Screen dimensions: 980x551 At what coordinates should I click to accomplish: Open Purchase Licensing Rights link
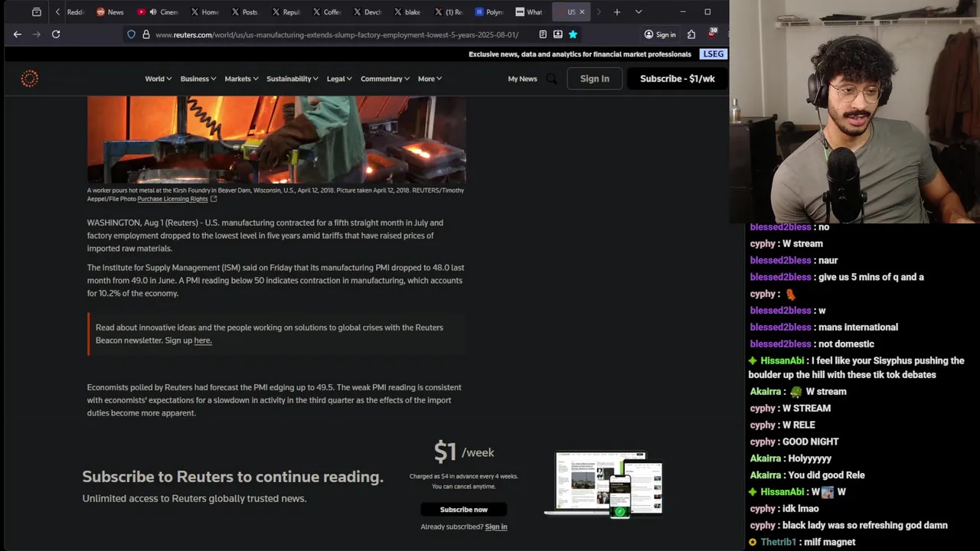point(172,199)
